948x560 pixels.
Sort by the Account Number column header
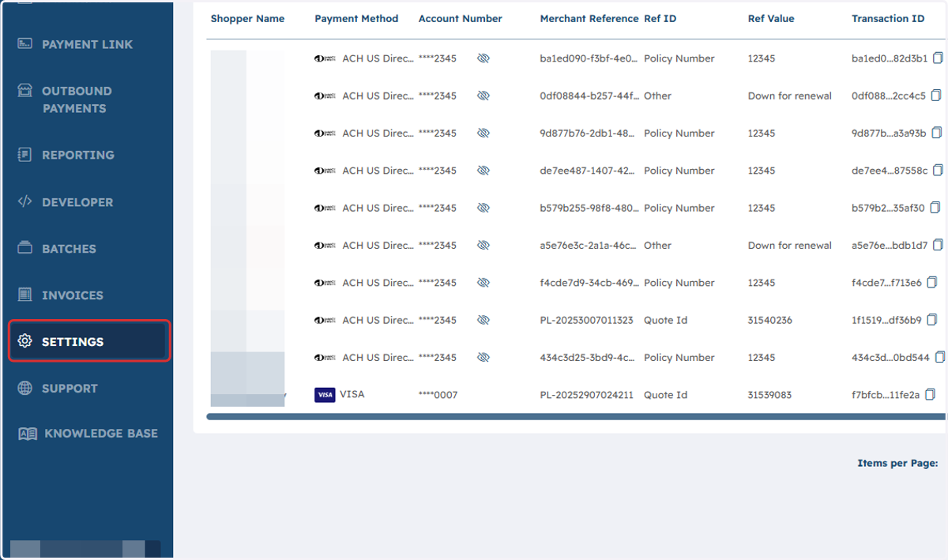tap(461, 19)
